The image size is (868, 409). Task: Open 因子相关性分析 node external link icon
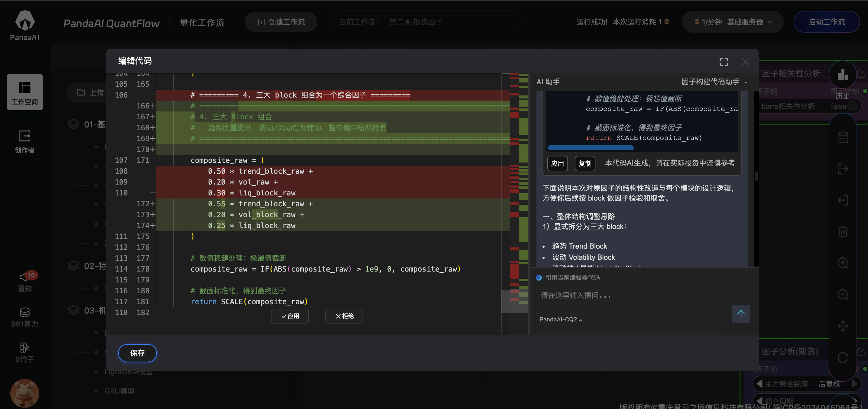tap(861, 74)
